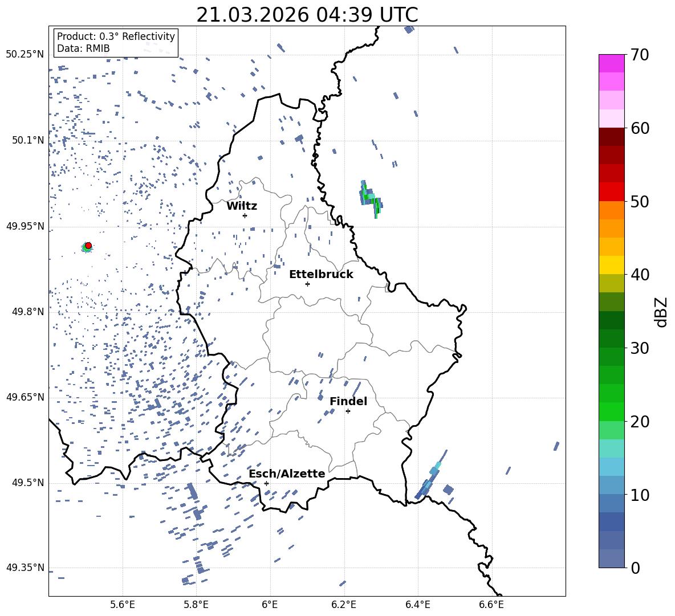Click the Findel station cross marker
Viewport: 675px width, 616px height.
[x=348, y=411]
